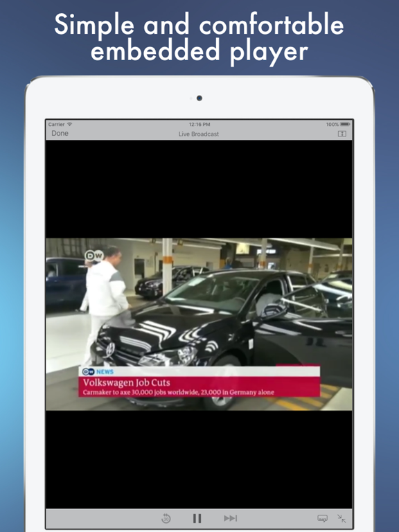Tap Done to close the player
The height and width of the screenshot is (532, 399).
(x=60, y=133)
